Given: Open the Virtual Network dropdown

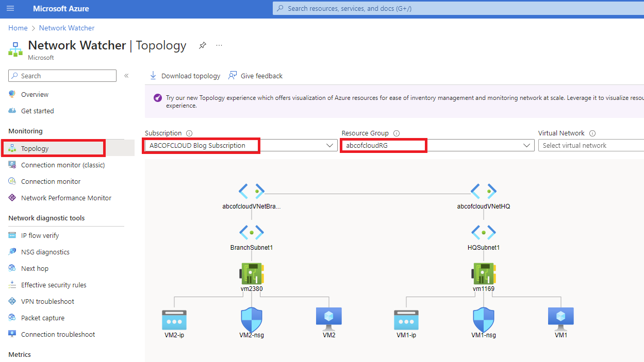Looking at the screenshot, I should [590, 145].
